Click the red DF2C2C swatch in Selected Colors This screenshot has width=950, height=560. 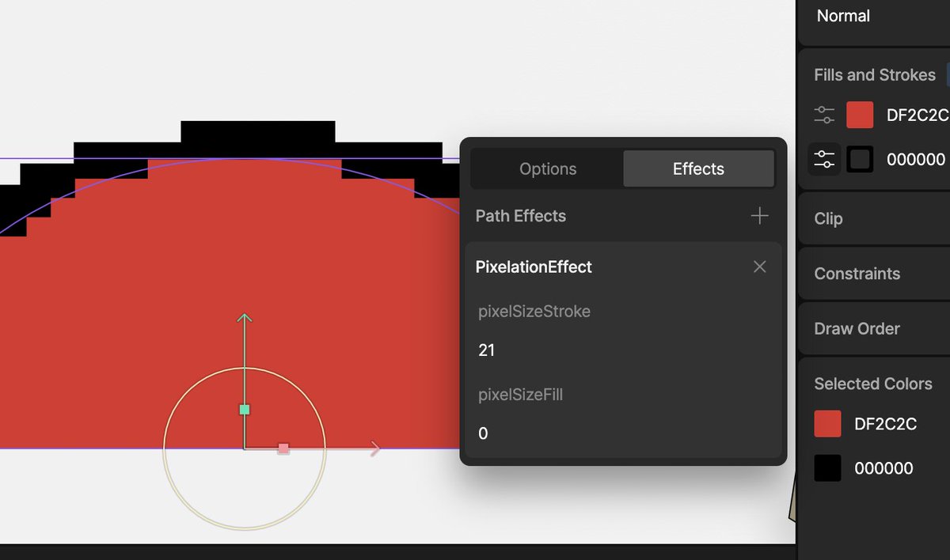click(827, 424)
